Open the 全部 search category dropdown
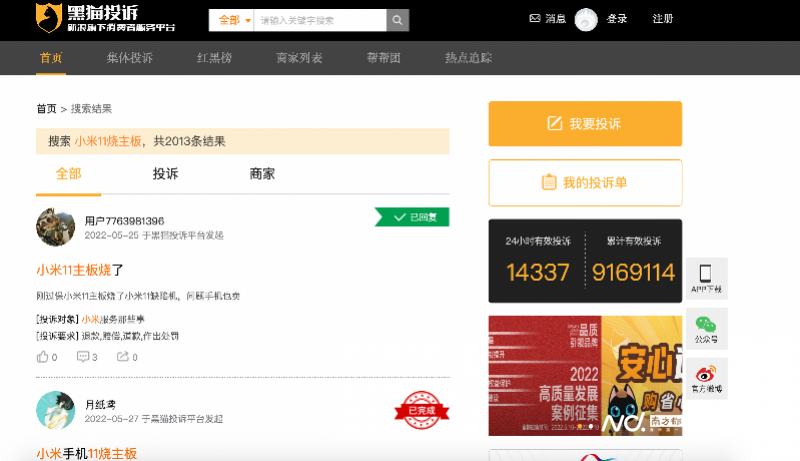The width and height of the screenshot is (800, 461). 232,20
